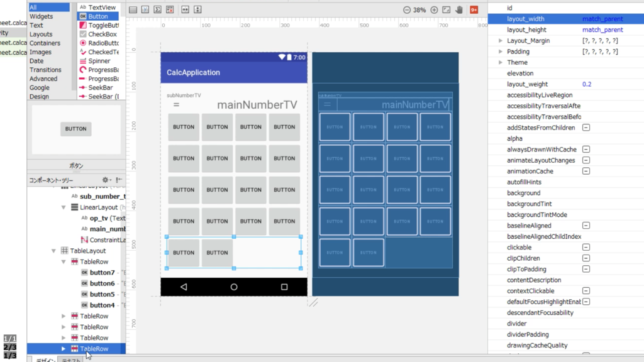
Task: Select ToggleButton widget in palette
Action: pos(99,25)
